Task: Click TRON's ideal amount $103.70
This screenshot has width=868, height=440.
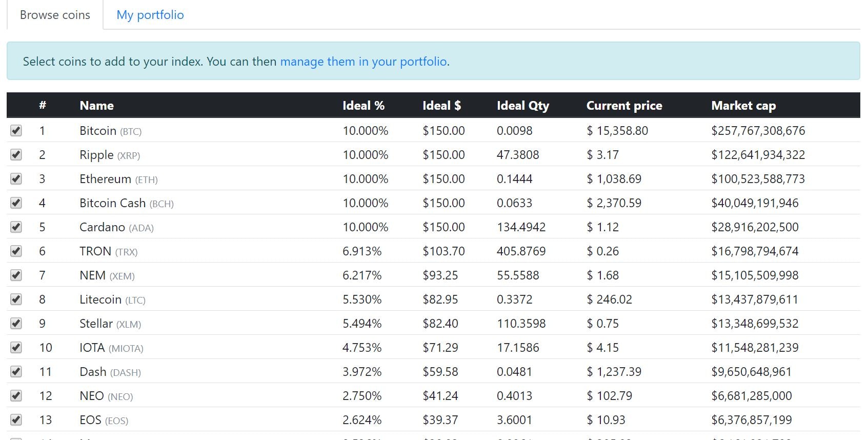Action: [443, 251]
